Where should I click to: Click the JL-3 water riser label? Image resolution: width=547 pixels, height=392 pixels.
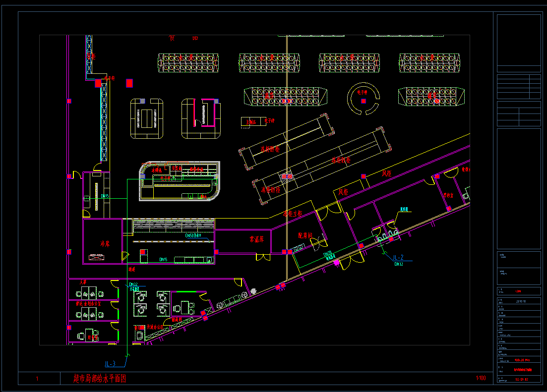(x=110, y=364)
